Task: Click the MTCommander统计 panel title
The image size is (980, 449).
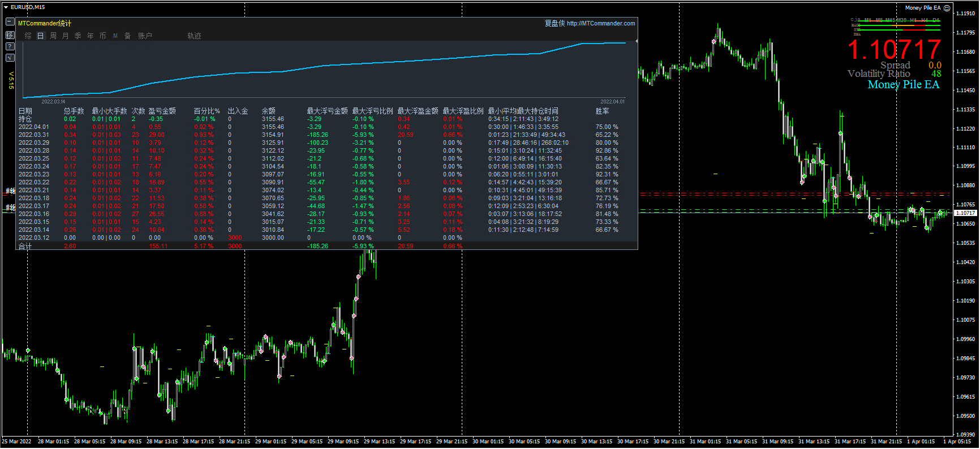Action: 45,23
